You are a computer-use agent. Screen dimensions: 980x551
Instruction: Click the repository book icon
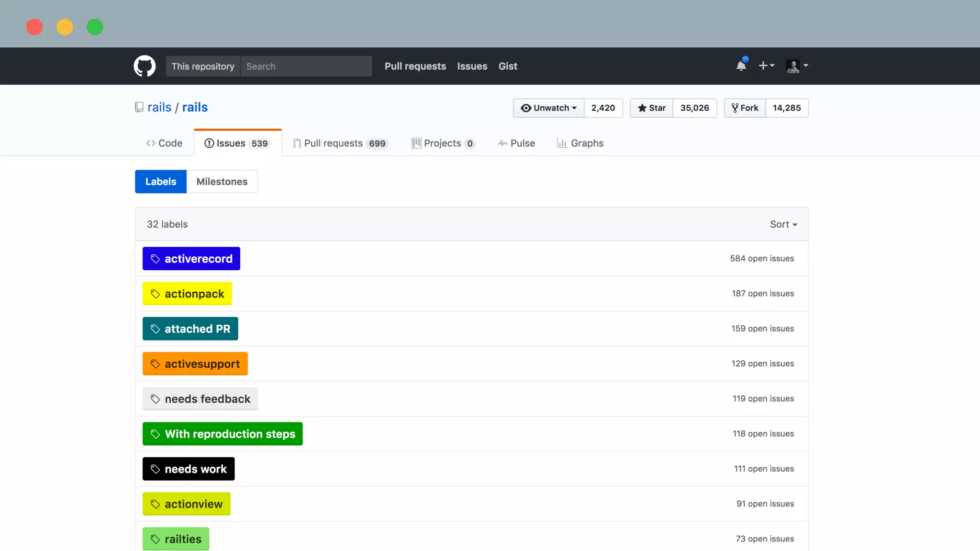coord(139,107)
